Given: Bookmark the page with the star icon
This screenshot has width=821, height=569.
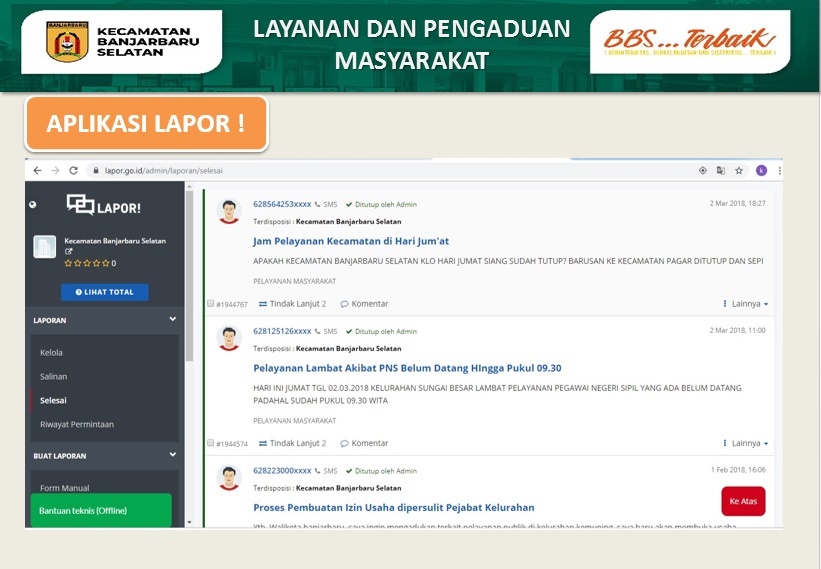Looking at the screenshot, I should (x=739, y=171).
